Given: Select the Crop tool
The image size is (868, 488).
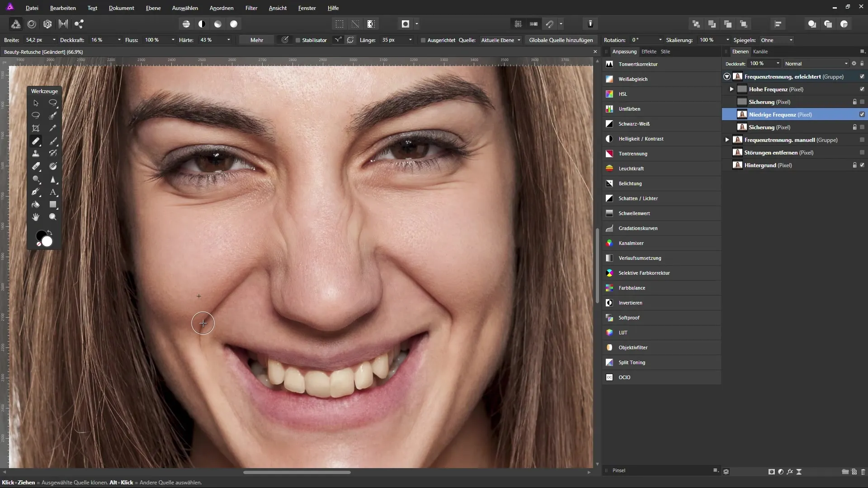Looking at the screenshot, I should [36, 128].
